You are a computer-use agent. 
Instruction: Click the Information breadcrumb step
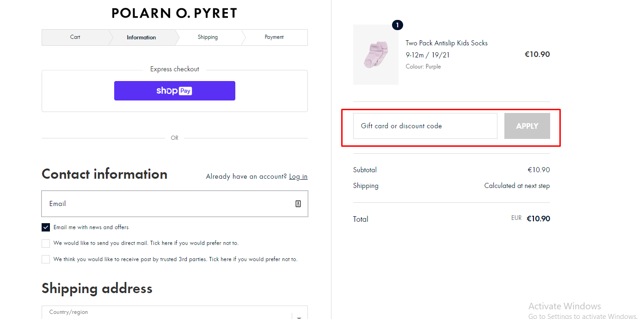tap(141, 37)
